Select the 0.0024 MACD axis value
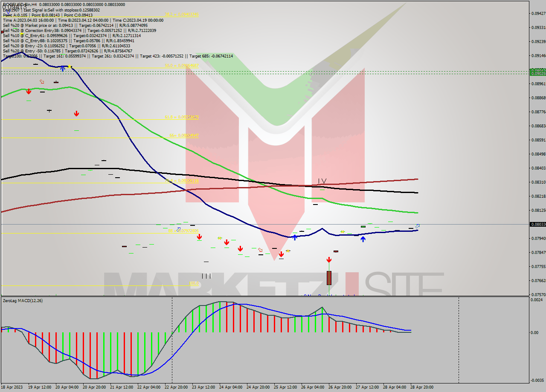Viewport: 546px width, 392px height. click(x=537, y=300)
